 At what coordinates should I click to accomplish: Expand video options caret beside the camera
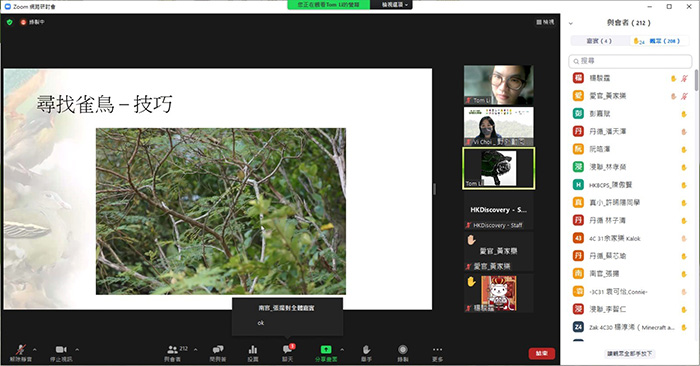tap(77, 349)
